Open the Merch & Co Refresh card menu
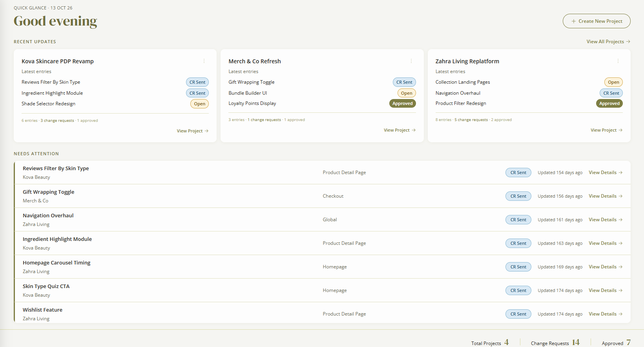644x347 pixels. coord(411,61)
